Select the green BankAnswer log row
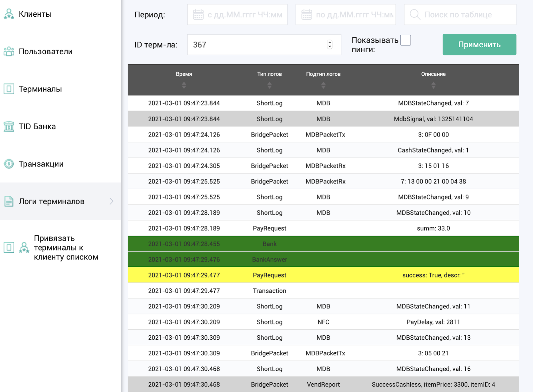The width and height of the screenshot is (533, 392). pyautogui.click(x=323, y=259)
